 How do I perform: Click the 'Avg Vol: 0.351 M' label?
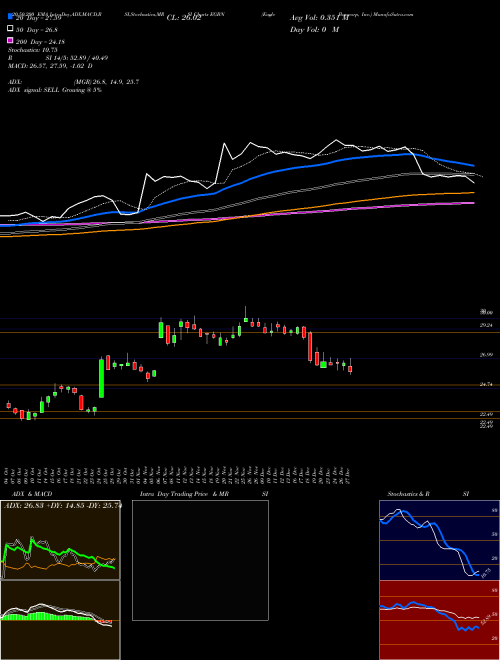[x=319, y=18]
